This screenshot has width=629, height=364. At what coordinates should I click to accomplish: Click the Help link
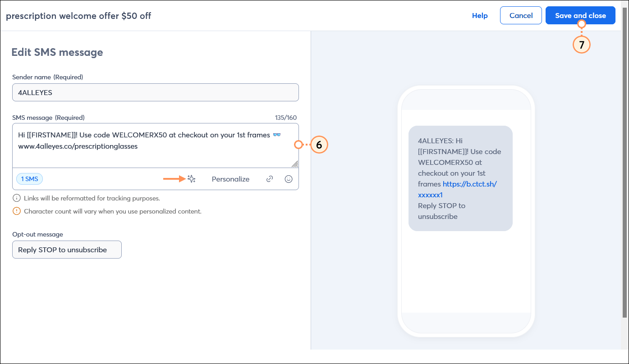(x=480, y=15)
